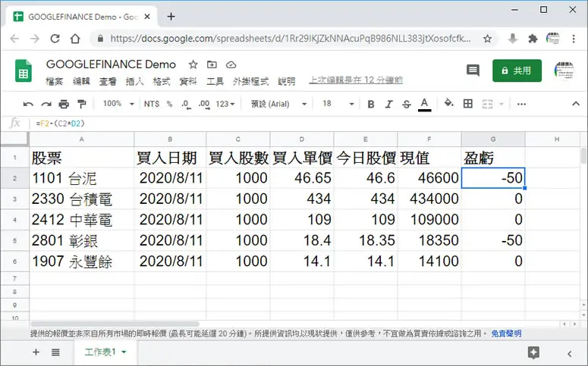Open the borders tool

click(x=467, y=104)
